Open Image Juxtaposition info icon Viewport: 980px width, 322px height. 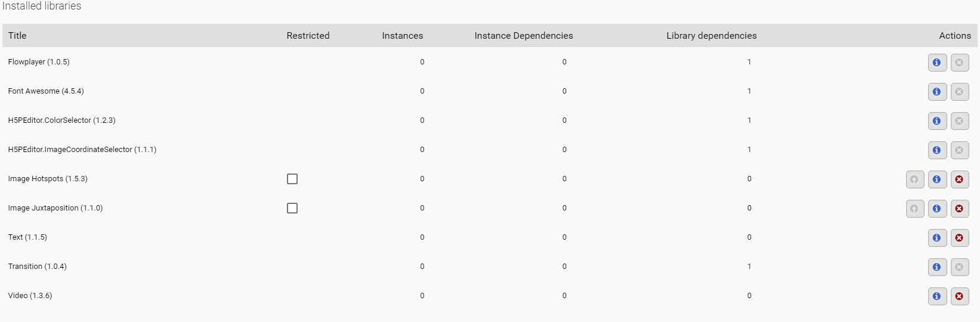coord(937,209)
